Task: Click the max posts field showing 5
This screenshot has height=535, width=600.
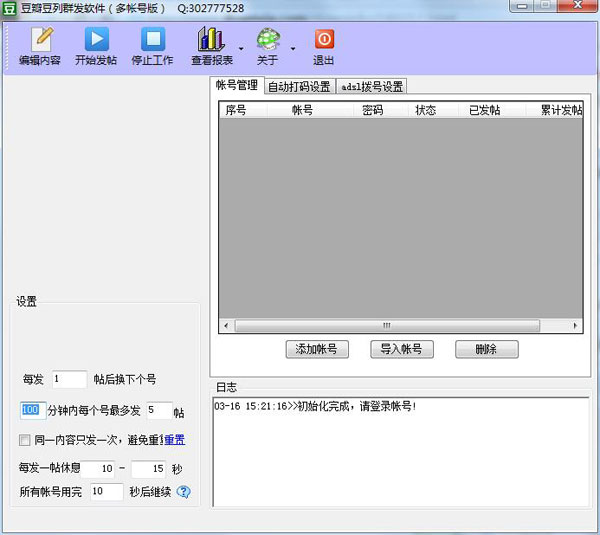Action: tap(159, 410)
